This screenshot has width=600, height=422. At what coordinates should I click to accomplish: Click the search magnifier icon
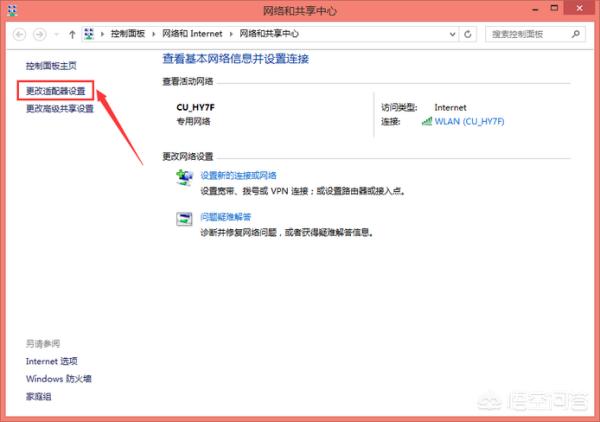pos(576,34)
